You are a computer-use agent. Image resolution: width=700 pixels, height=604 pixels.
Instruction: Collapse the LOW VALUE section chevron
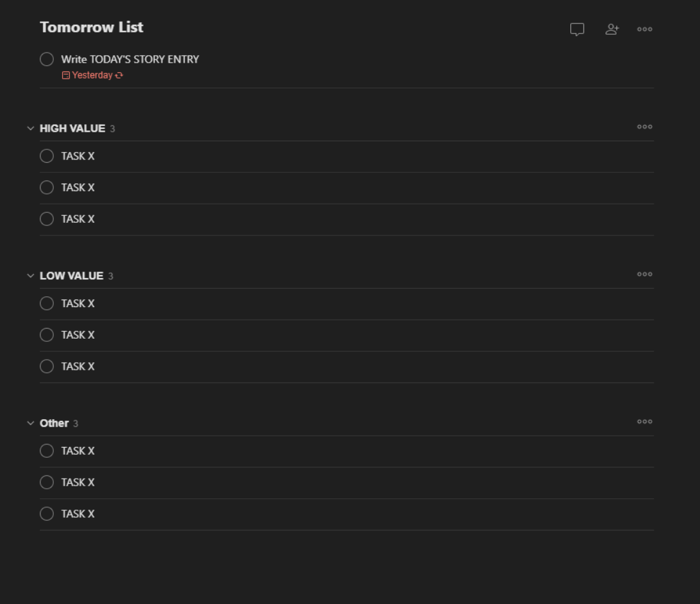pyautogui.click(x=30, y=276)
